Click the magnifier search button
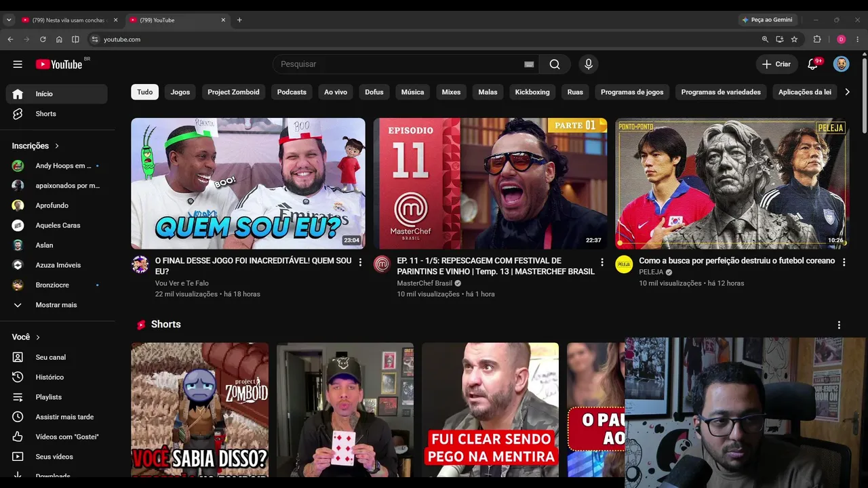Viewport: 868px width, 488px height. [x=555, y=64]
